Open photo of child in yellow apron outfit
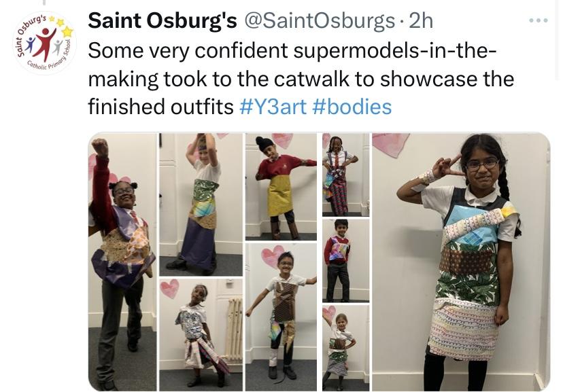This screenshot has height=392, width=563. pos(281,187)
